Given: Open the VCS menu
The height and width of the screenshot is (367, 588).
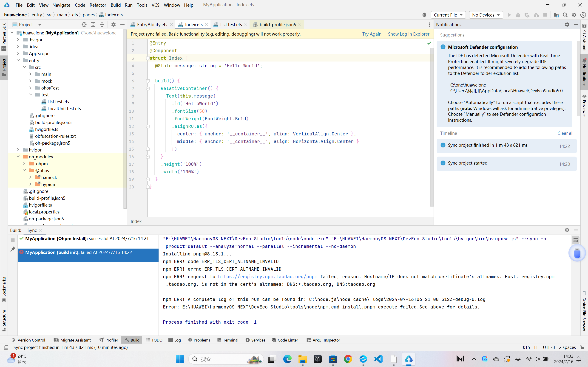Looking at the screenshot, I should (155, 5).
